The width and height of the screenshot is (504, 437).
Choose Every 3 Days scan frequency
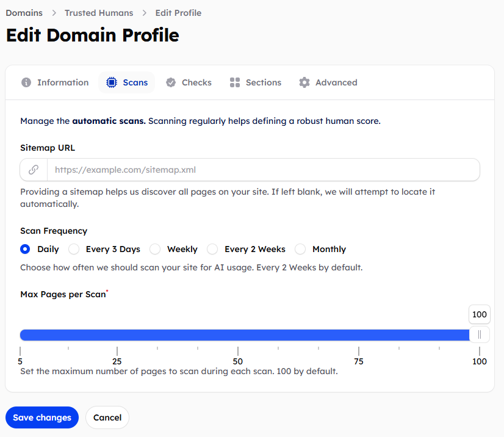coord(74,249)
